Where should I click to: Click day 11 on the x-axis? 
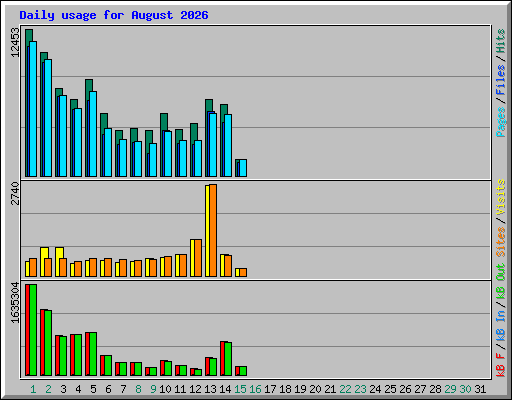[x=180, y=389]
